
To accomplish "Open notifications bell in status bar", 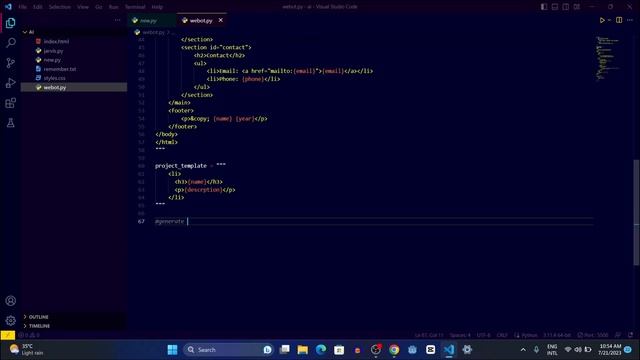I will 631,335.
